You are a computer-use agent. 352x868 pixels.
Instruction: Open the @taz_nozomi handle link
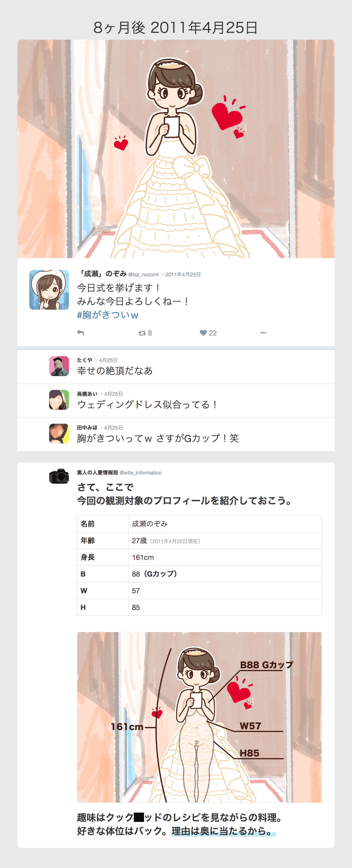pos(143,275)
